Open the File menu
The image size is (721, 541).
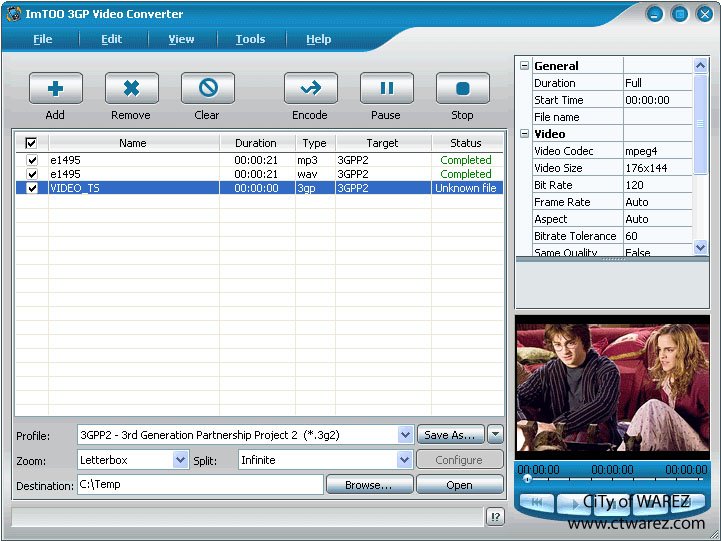pyautogui.click(x=43, y=39)
